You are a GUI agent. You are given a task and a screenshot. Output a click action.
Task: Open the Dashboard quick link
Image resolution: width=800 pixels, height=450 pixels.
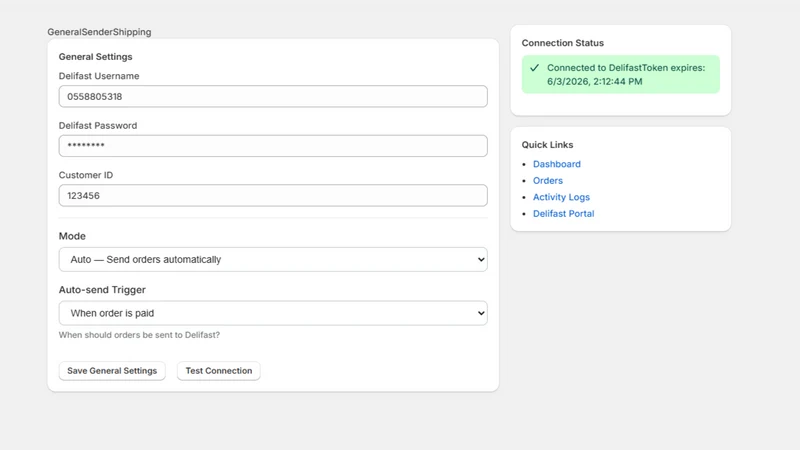point(557,164)
